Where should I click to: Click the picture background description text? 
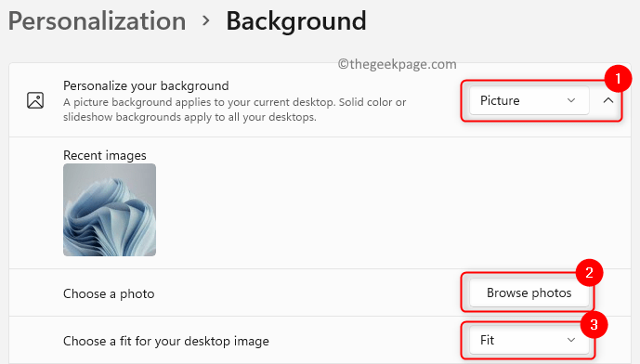[x=235, y=110]
